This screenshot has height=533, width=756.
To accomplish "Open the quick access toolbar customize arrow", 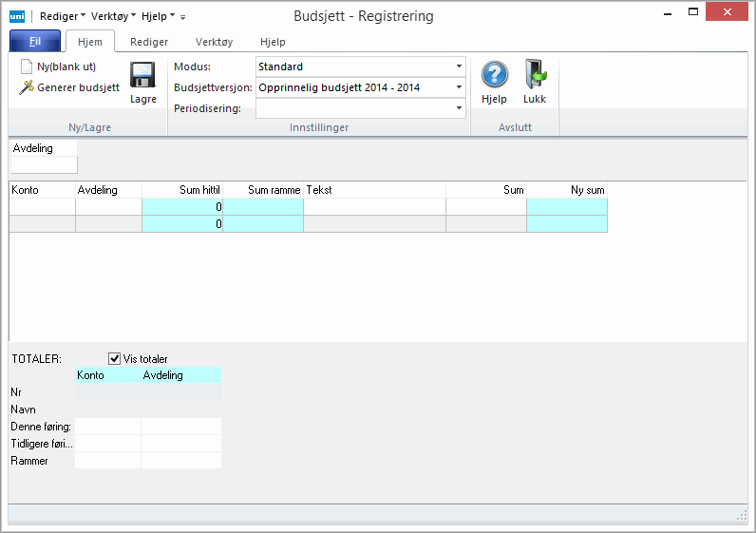I will tap(182, 17).
